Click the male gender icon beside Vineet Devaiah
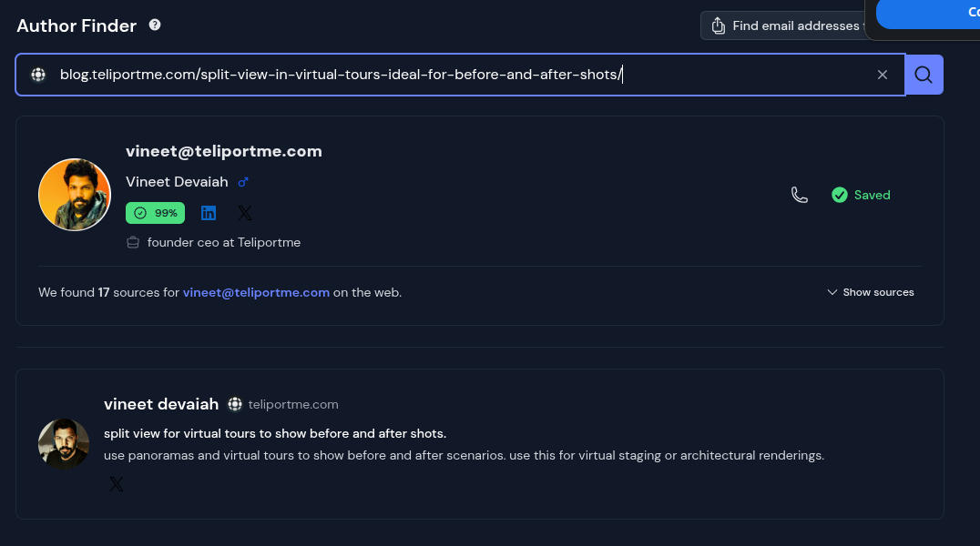Screen dimensions: 980x546 coord(243,182)
